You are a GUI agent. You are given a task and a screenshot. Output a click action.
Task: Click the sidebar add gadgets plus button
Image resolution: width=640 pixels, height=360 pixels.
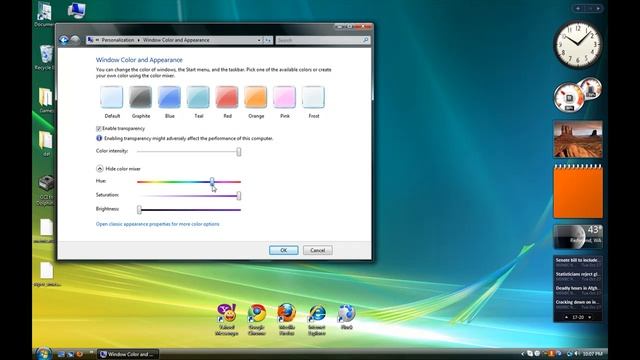tap(578, 8)
